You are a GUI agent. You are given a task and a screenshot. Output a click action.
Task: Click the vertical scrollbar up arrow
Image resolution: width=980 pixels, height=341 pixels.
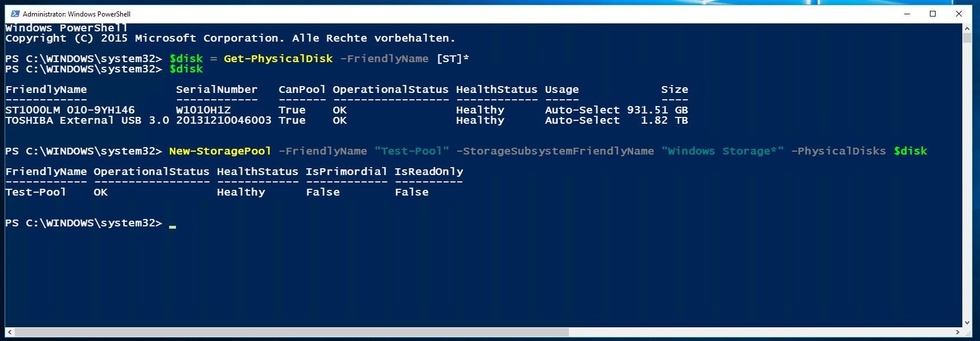(x=967, y=28)
